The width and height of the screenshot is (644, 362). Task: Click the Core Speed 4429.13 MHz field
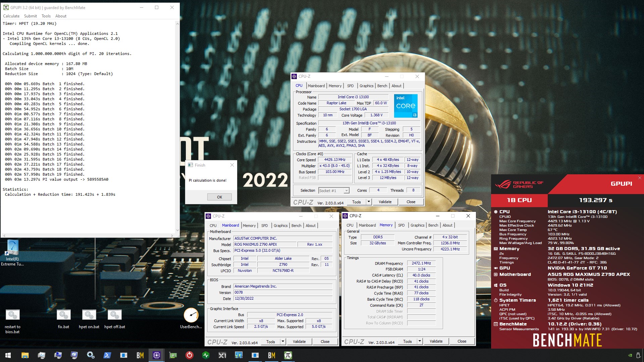coord(334,160)
